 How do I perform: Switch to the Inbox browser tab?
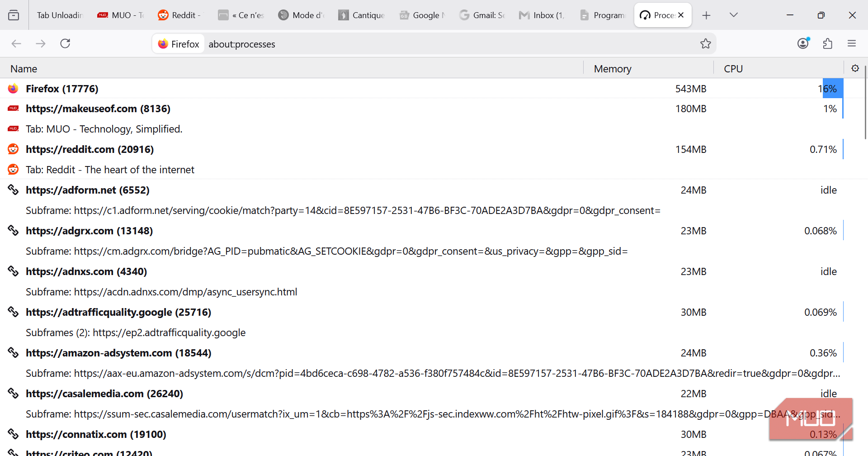tap(542, 15)
